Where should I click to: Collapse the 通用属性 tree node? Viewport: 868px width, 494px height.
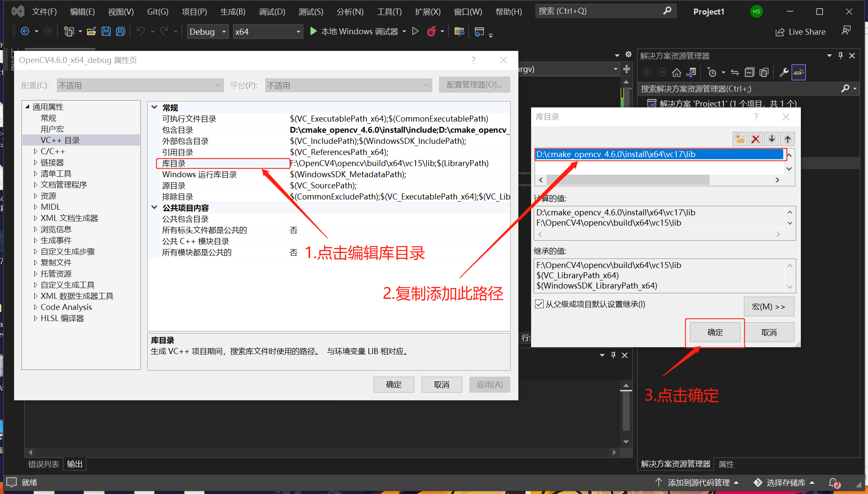click(x=27, y=107)
